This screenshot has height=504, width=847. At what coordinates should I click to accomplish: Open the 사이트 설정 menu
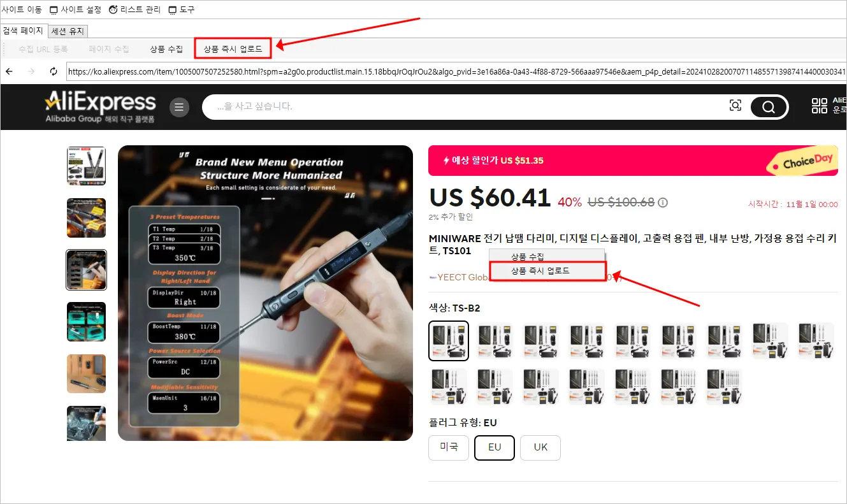tap(75, 10)
